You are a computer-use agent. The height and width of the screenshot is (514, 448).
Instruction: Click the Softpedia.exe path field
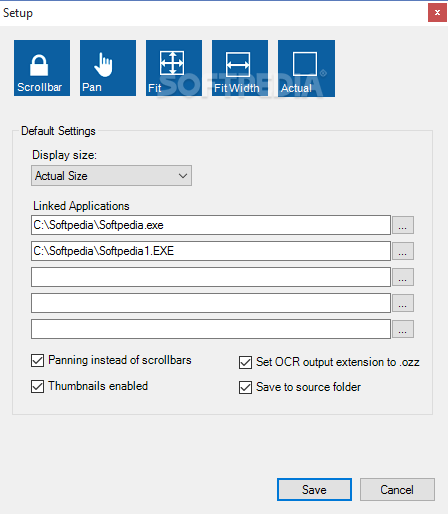point(211,225)
